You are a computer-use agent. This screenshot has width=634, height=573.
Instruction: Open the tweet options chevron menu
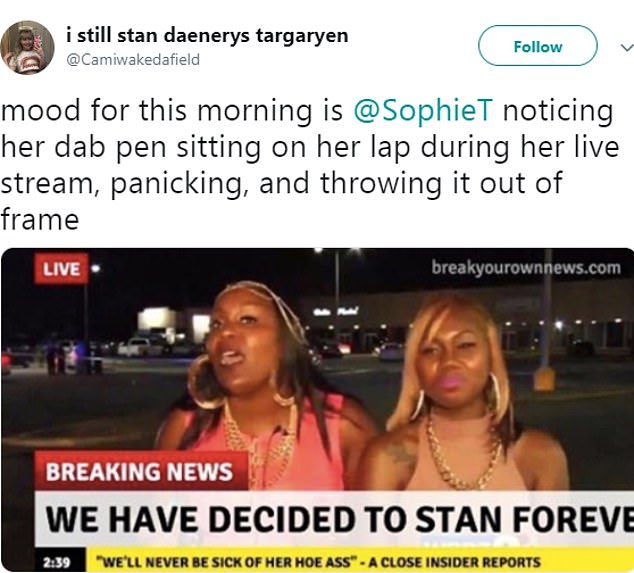click(626, 47)
